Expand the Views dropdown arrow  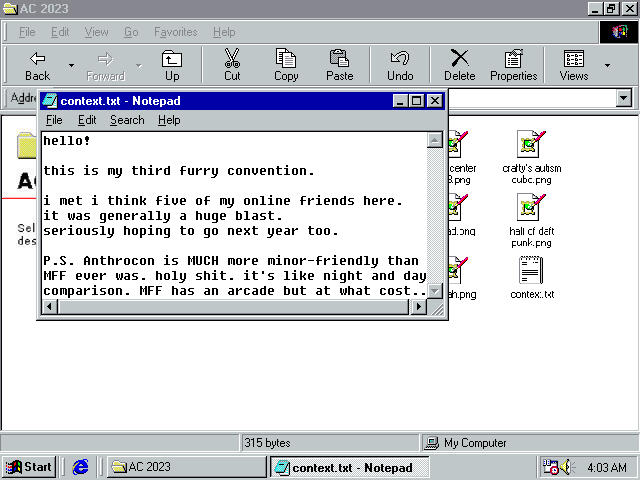pos(607,66)
